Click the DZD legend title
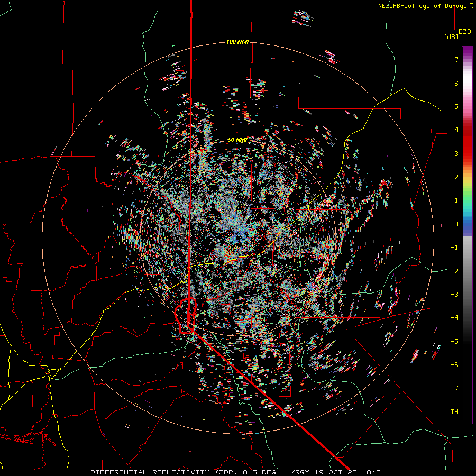Image resolution: width=476 pixels, height=476 pixels. coord(465,32)
